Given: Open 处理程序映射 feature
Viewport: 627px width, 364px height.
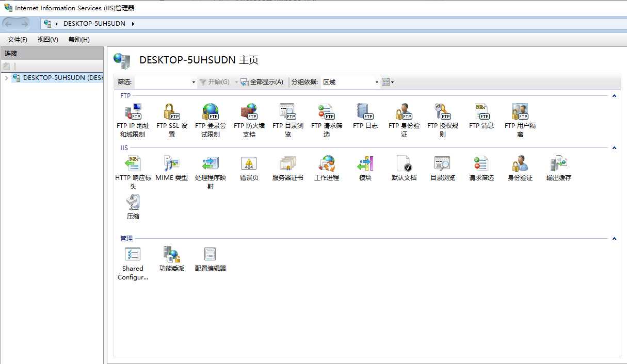Looking at the screenshot, I should 210,173.
